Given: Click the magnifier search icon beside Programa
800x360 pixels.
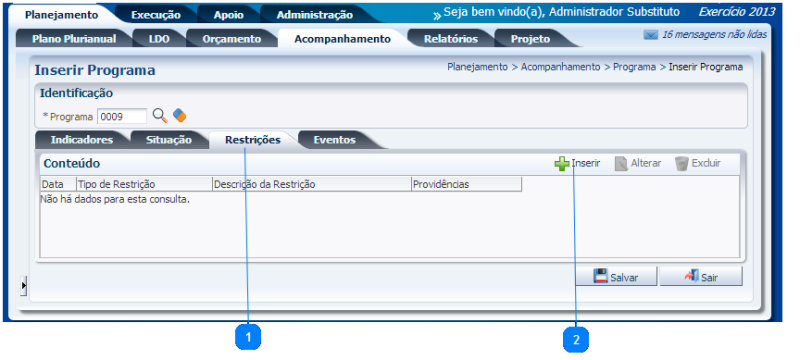Looking at the screenshot, I should tap(160, 116).
